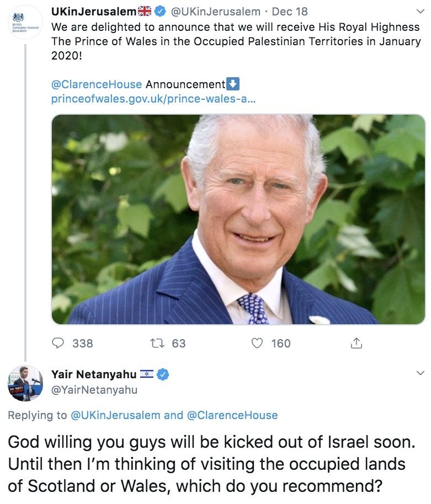This screenshot has height=504, width=431.
Task: Follow the princeofwales.gov.uk link
Action: pyautogui.click(x=153, y=99)
